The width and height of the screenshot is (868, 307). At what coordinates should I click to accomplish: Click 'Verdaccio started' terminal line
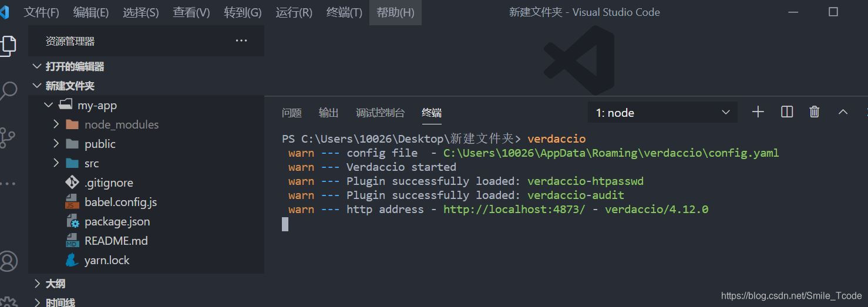point(401,167)
